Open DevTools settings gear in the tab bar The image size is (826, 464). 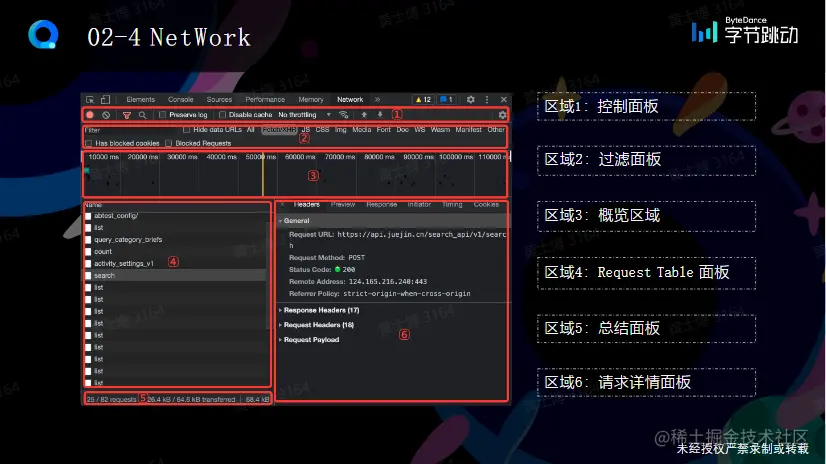470,100
